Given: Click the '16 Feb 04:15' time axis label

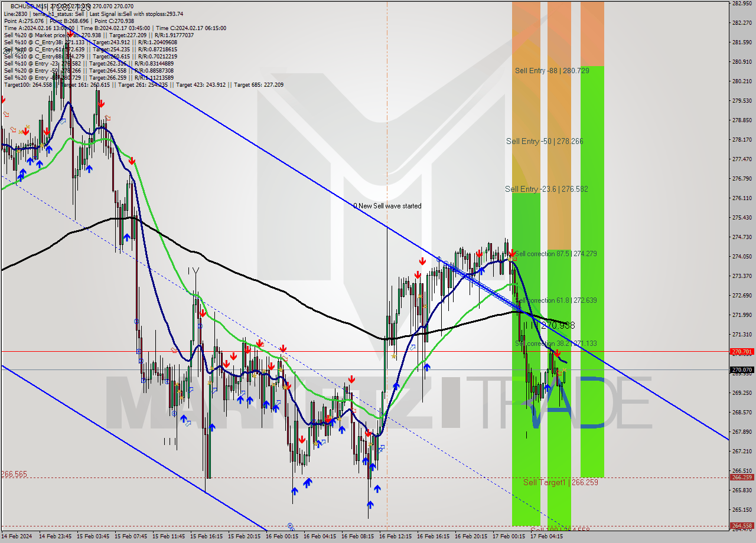Looking at the screenshot, I should pos(320,537).
